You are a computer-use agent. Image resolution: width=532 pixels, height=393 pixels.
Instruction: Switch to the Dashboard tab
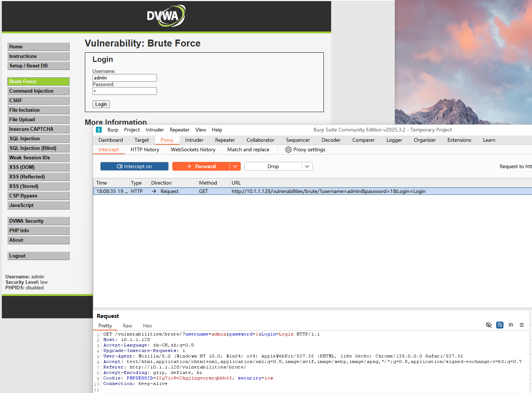click(110, 140)
